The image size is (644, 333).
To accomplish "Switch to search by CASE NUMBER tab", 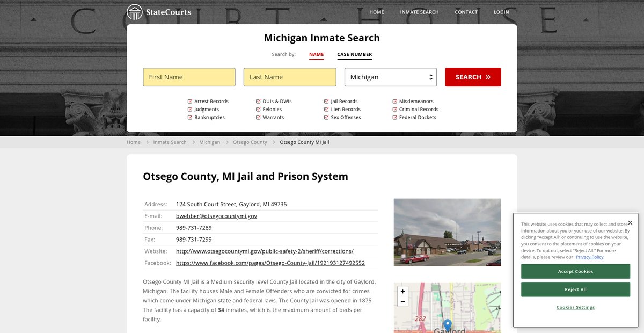I will point(354,54).
